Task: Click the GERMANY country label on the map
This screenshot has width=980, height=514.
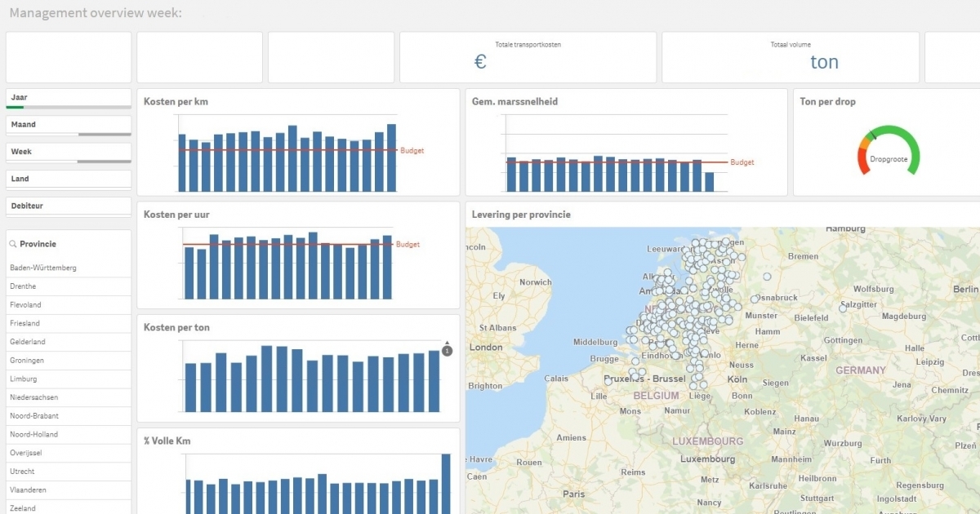Action: tap(861, 370)
